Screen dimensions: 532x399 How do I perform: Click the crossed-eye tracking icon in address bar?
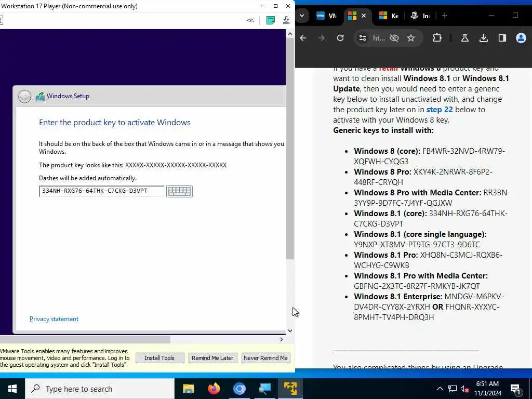tap(394, 38)
